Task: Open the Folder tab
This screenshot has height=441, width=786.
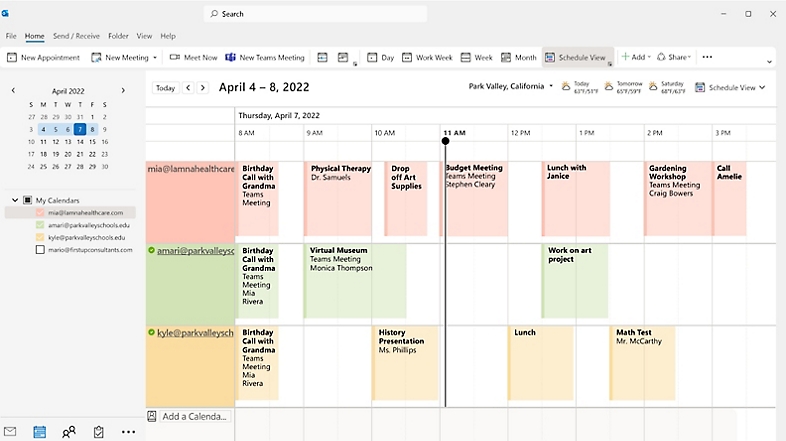Action: click(x=118, y=36)
